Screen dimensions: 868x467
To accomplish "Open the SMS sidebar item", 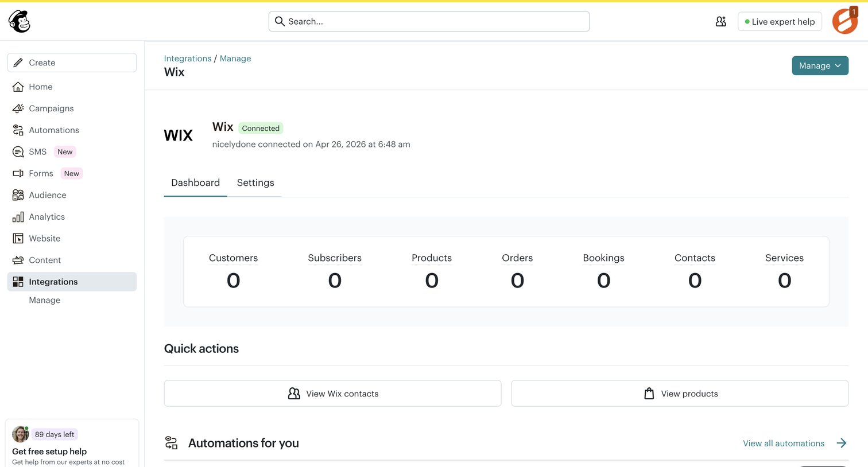I will [x=72, y=152].
